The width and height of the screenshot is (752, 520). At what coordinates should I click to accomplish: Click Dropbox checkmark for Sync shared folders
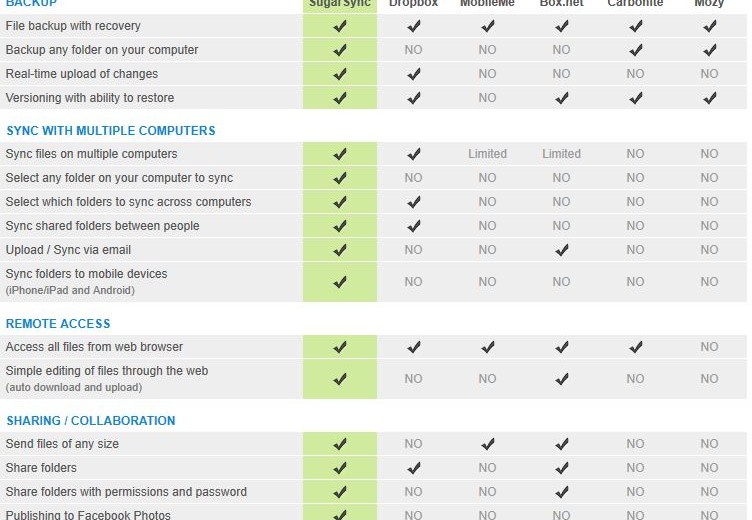(414, 226)
